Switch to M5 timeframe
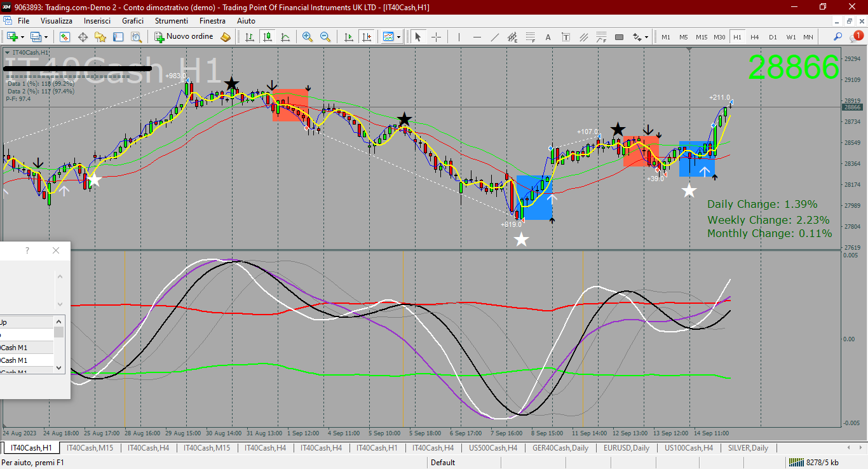Viewport: 868px width, 469px height. [684, 37]
